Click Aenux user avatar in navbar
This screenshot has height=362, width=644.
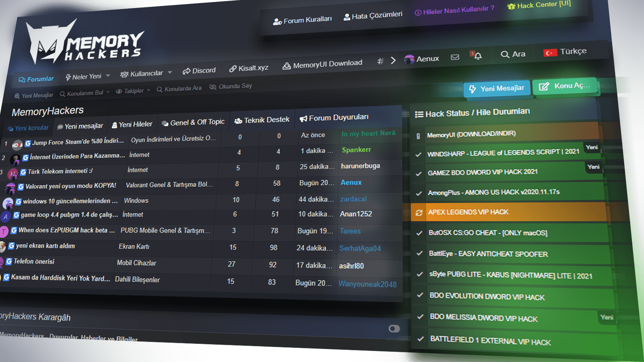tap(409, 59)
